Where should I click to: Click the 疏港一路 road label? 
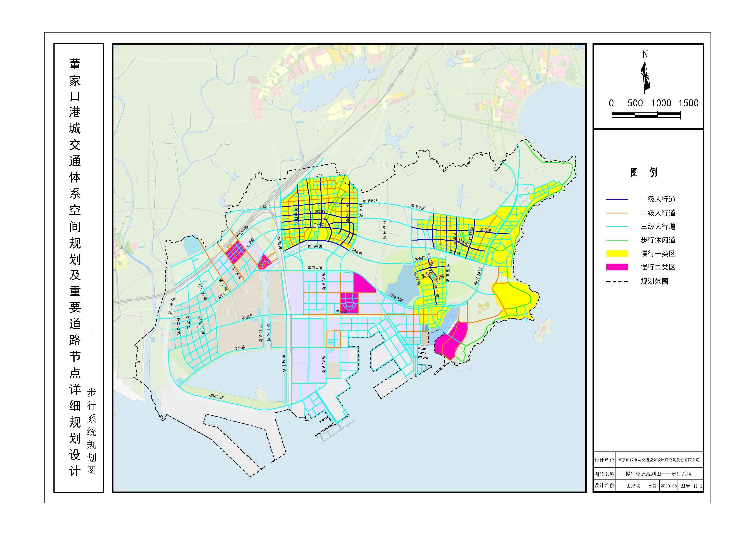(x=284, y=364)
